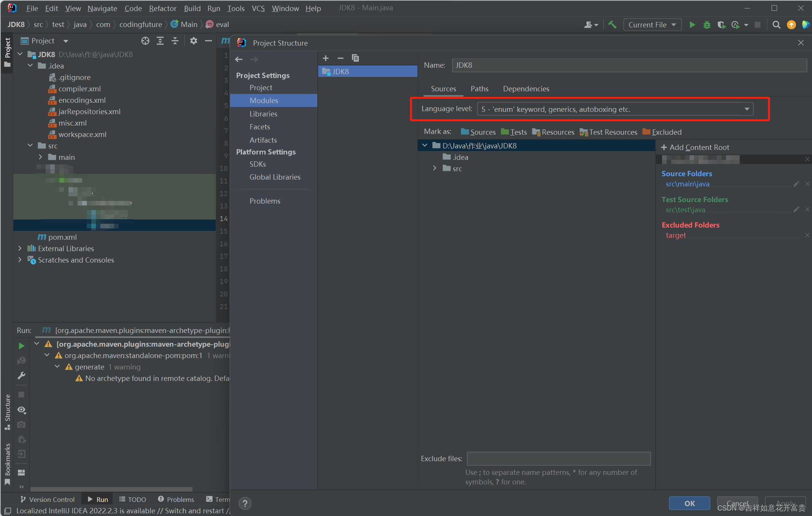Click the Build project hammer icon

coord(612,25)
